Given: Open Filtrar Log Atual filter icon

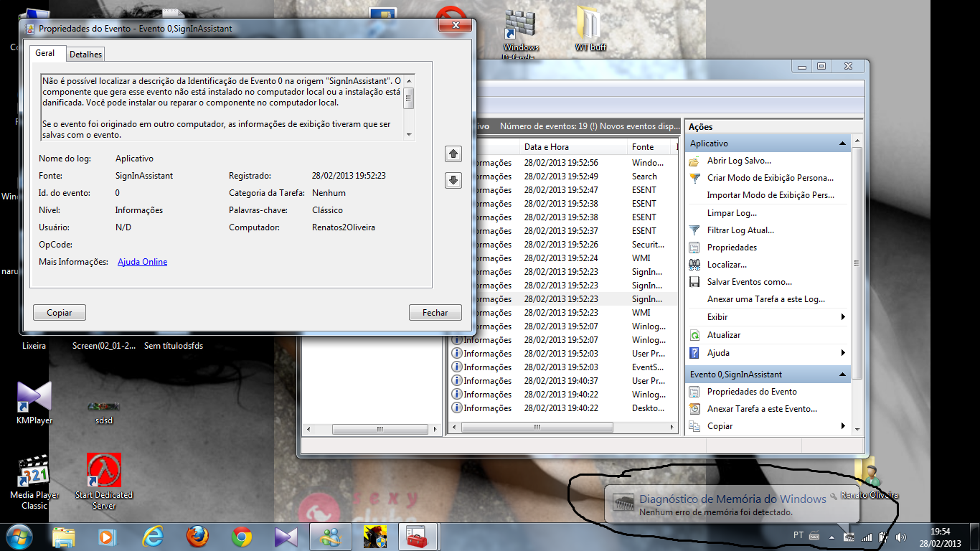Looking at the screenshot, I should (x=694, y=230).
